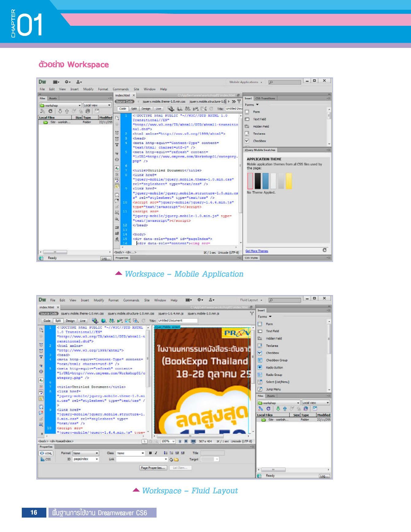Open the 100% zoom dropdown in the Fluid Layout status bar

tap(168, 441)
